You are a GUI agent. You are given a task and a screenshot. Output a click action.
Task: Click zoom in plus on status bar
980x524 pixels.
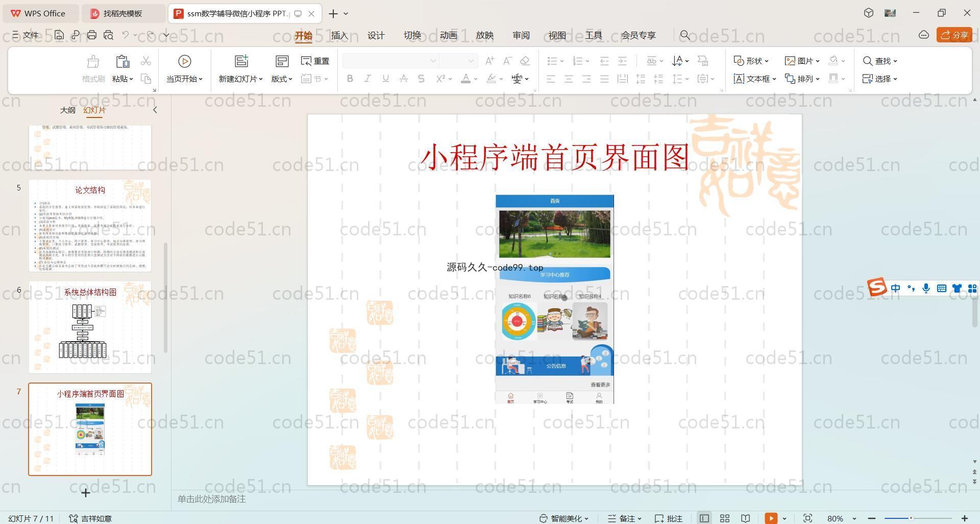click(965, 518)
